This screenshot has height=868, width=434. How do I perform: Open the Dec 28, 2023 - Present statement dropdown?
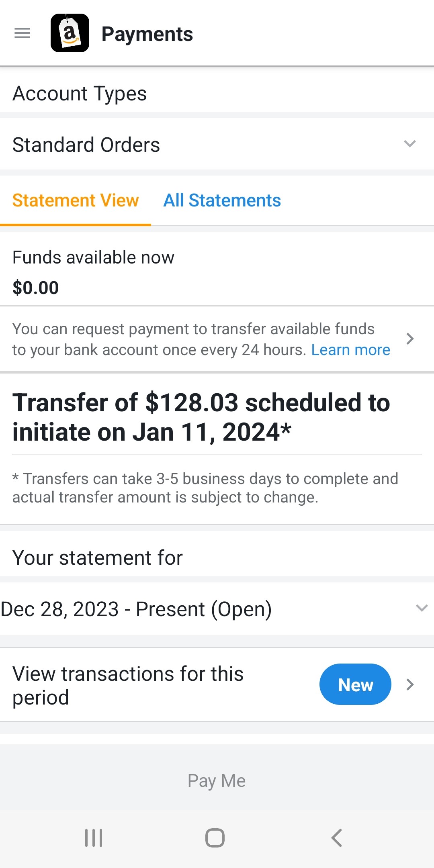(x=217, y=609)
